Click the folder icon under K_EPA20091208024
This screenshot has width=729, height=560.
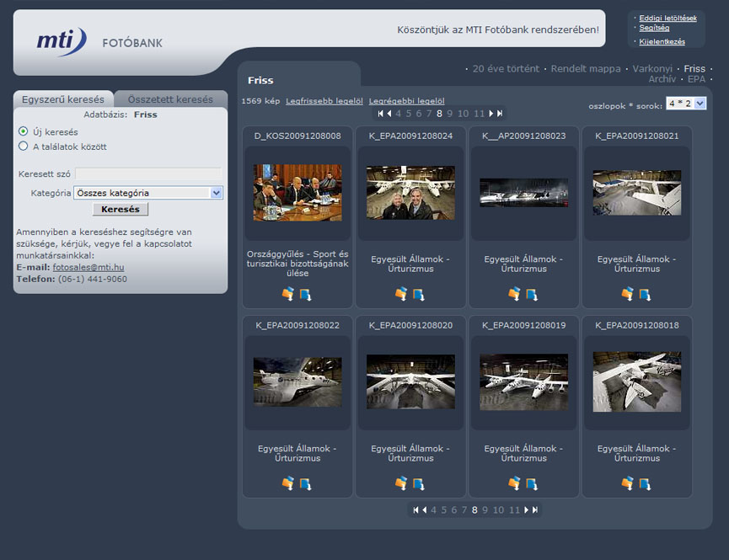pyautogui.click(x=401, y=294)
